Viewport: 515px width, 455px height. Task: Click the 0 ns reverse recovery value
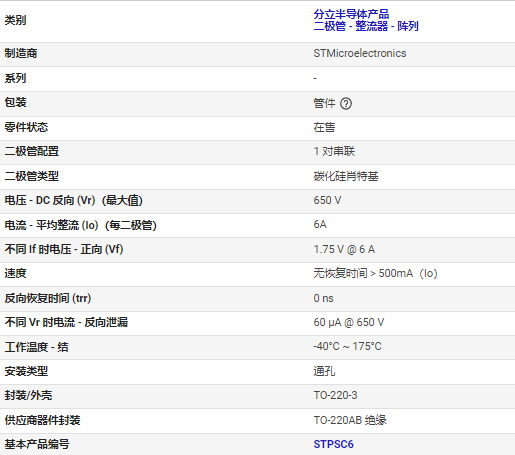click(323, 298)
